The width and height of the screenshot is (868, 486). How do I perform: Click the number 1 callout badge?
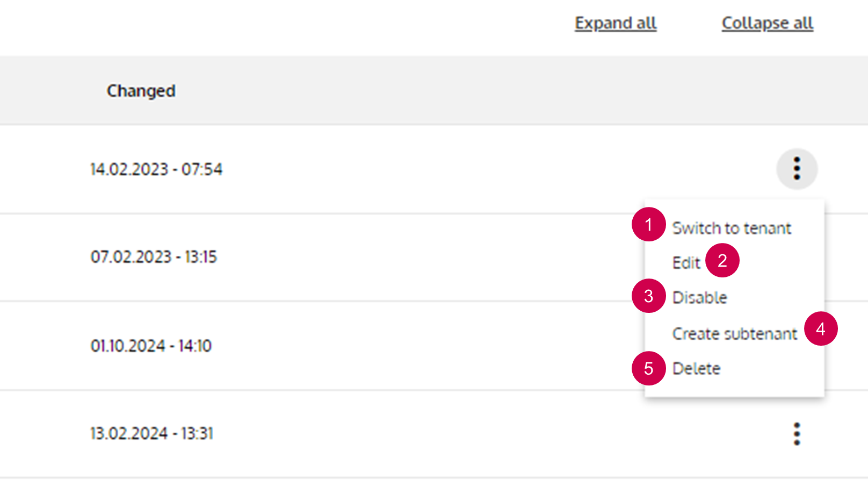tap(648, 224)
